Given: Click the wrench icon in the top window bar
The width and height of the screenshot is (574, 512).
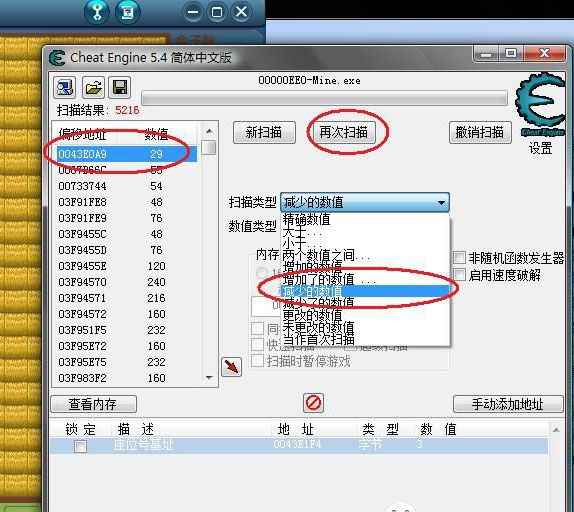Looking at the screenshot, I should 97,12.
